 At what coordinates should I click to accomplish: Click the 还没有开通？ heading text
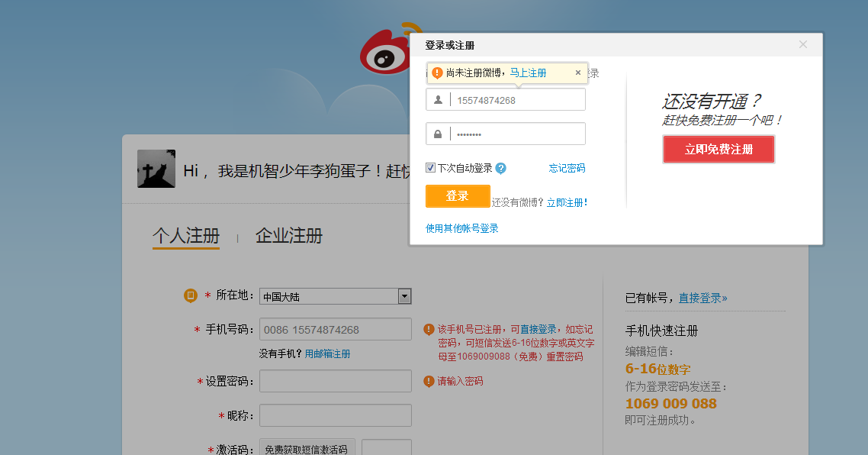point(712,101)
